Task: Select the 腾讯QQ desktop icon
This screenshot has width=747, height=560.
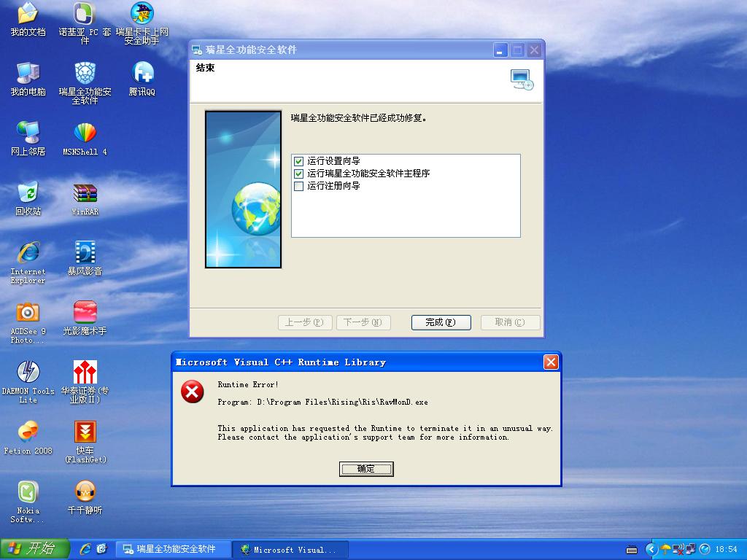Action: [142, 79]
